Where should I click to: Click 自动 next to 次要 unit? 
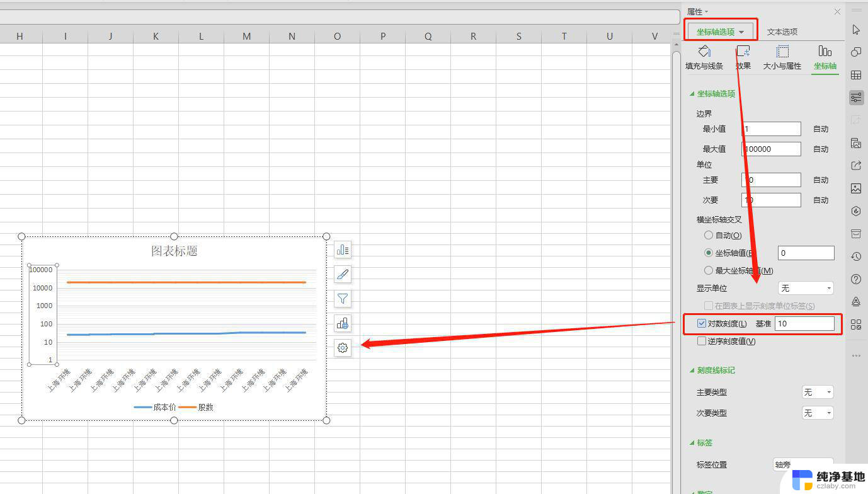821,200
